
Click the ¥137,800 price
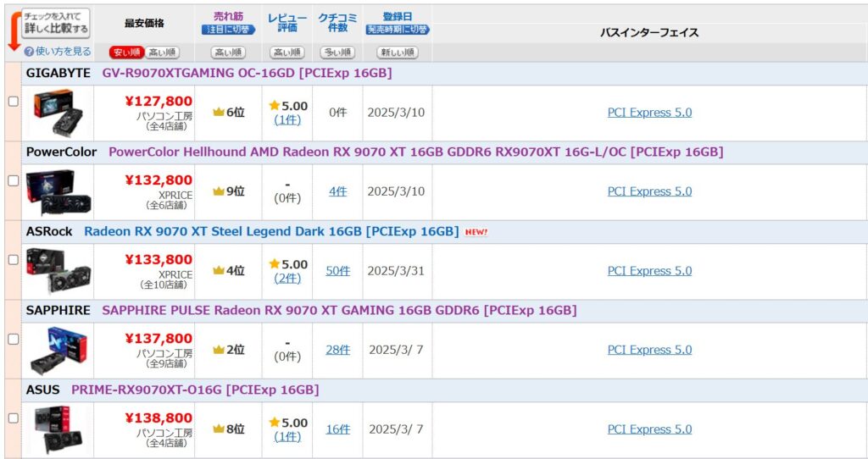coord(159,339)
